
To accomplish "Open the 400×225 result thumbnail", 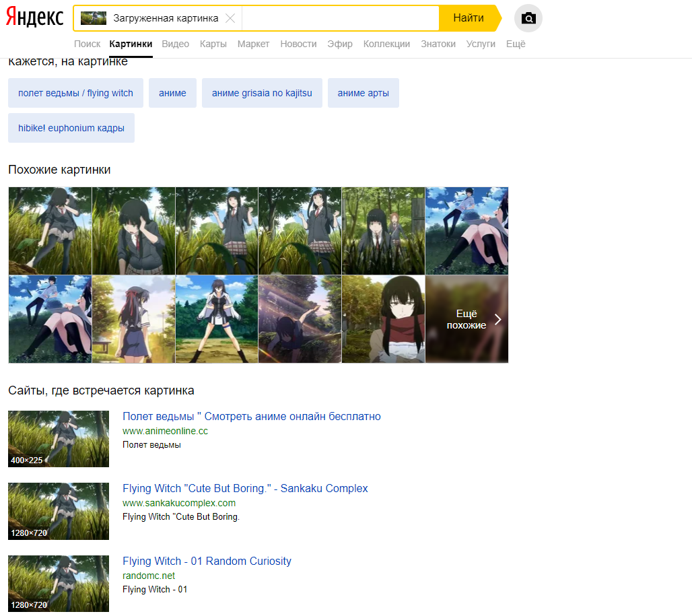I will (x=59, y=439).
